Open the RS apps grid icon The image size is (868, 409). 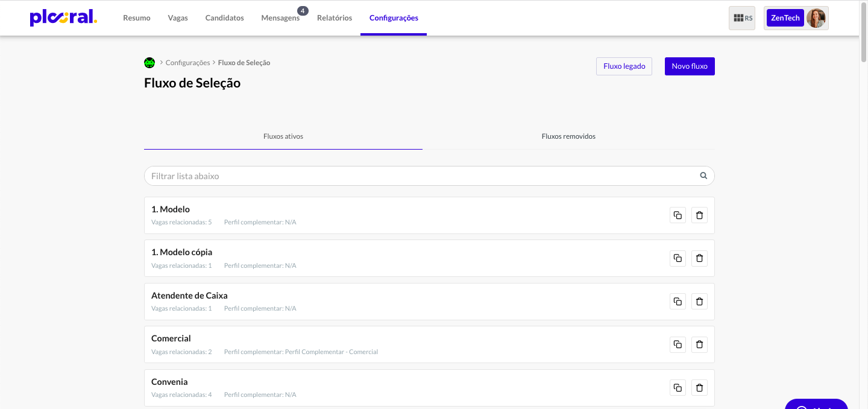pyautogui.click(x=742, y=18)
